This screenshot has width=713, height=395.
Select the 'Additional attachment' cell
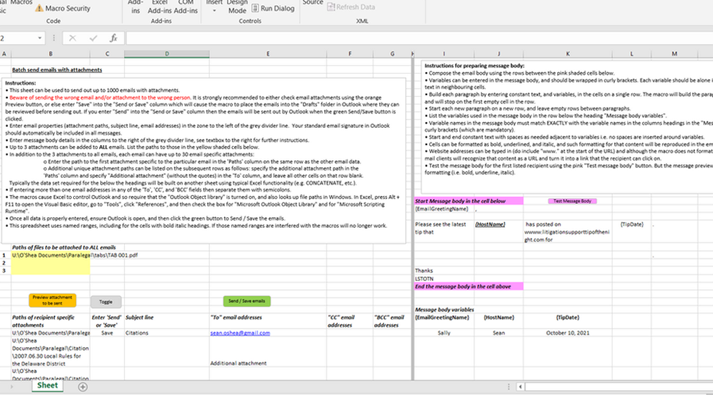(x=268, y=352)
